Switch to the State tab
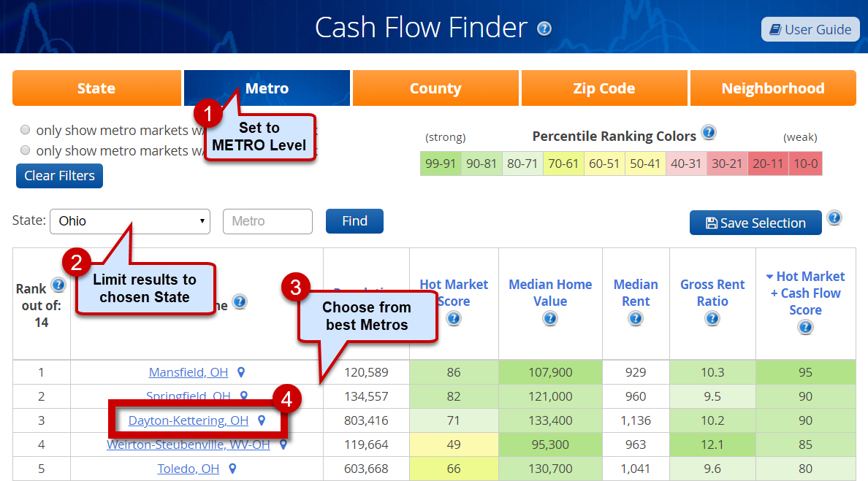Image resolution: width=868 pixels, height=481 pixels. [97, 88]
